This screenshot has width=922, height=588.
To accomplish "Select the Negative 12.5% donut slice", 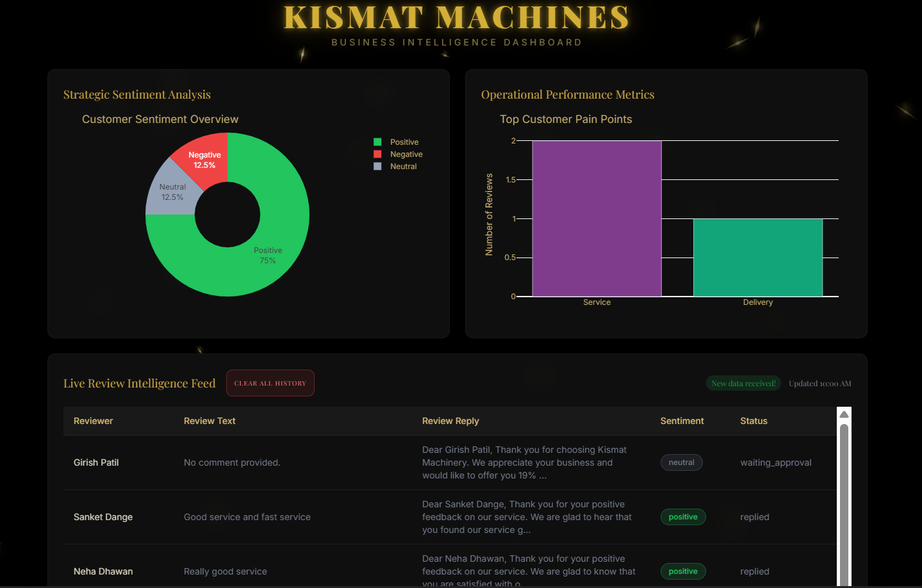I will (x=205, y=159).
